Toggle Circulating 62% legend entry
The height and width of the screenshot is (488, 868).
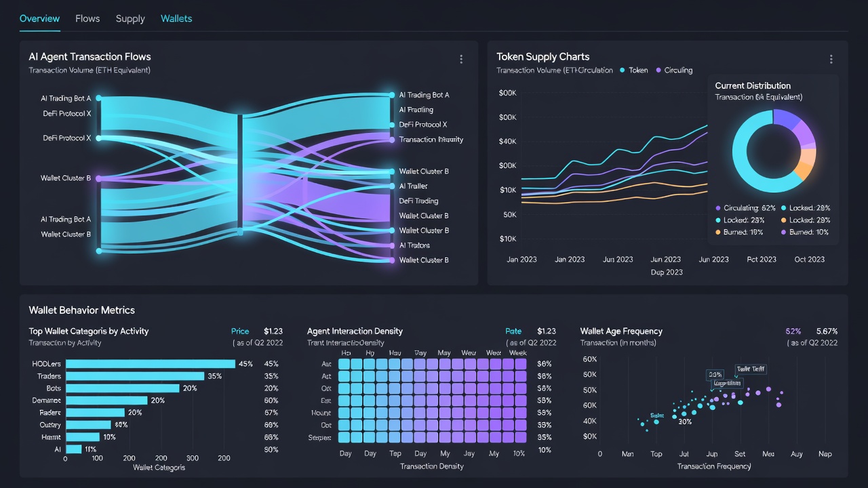(745, 209)
